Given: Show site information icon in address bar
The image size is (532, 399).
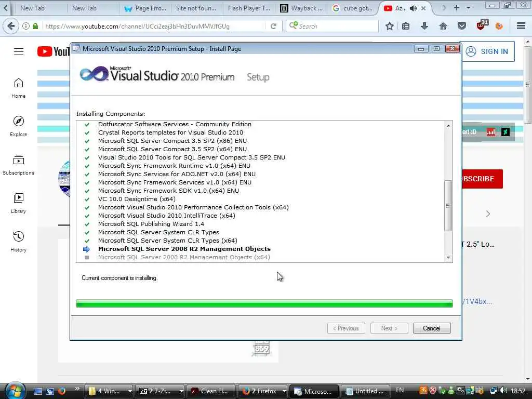Looking at the screenshot, I should point(26,26).
